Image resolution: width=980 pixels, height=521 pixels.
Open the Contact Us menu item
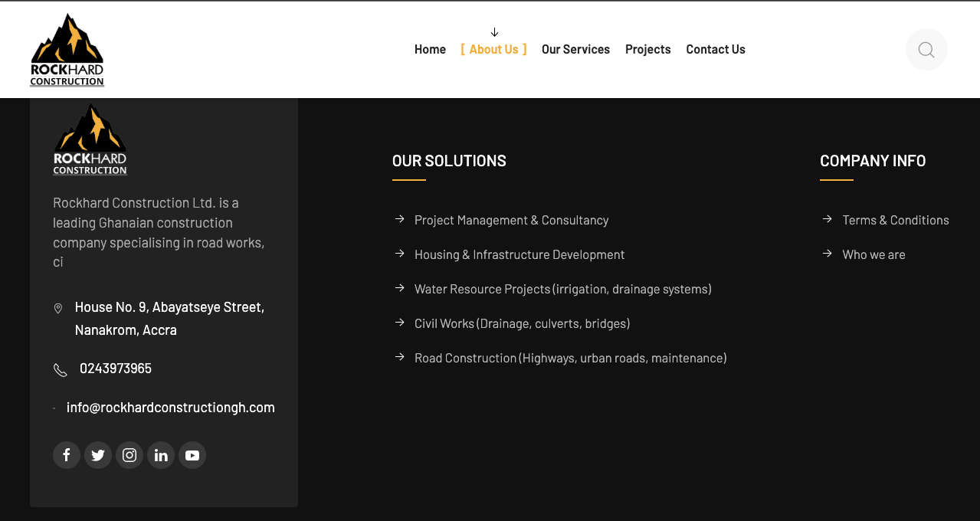click(716, 49)
